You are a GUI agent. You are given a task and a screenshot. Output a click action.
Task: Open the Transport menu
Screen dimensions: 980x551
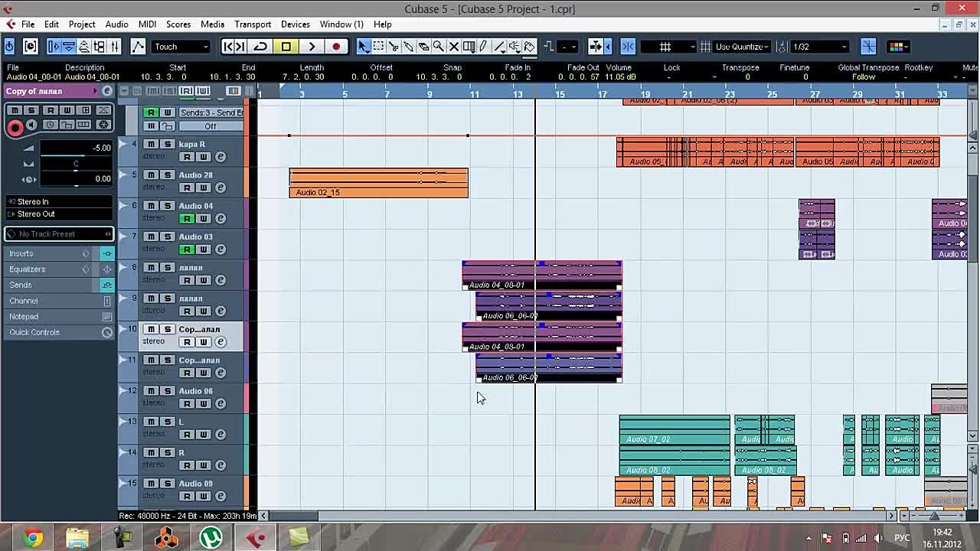point(253,24)
